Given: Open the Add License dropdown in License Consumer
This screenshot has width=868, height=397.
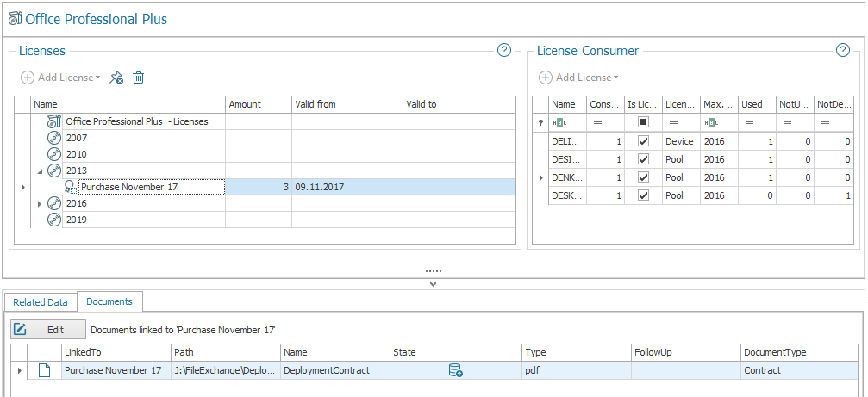Looking at the screenshot, I should (616, 78).
